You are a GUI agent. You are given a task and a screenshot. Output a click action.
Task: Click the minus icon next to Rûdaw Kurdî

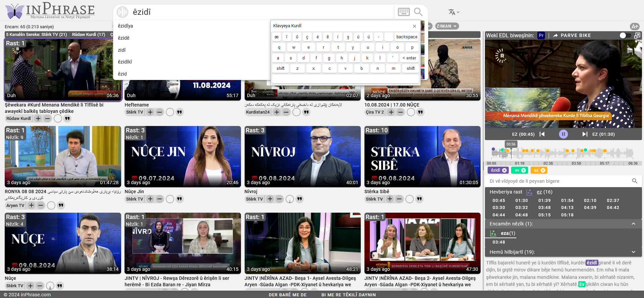click(48, 119)
